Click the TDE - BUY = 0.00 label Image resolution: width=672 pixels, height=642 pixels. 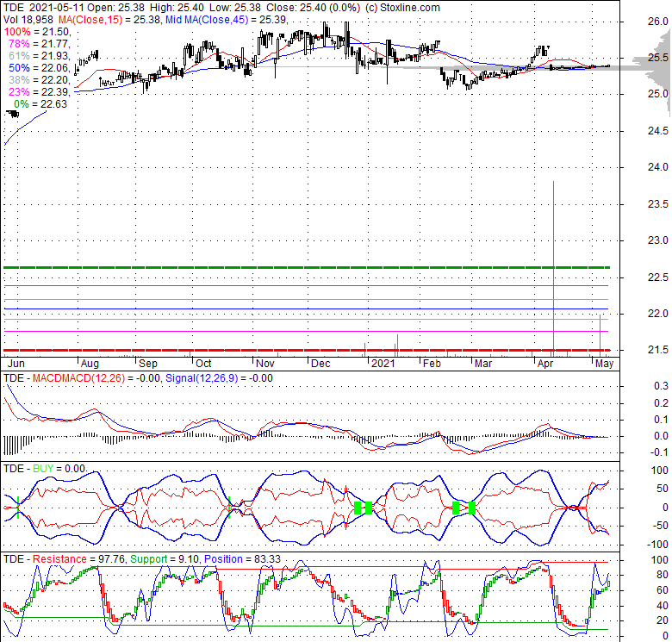pos(45,469)
